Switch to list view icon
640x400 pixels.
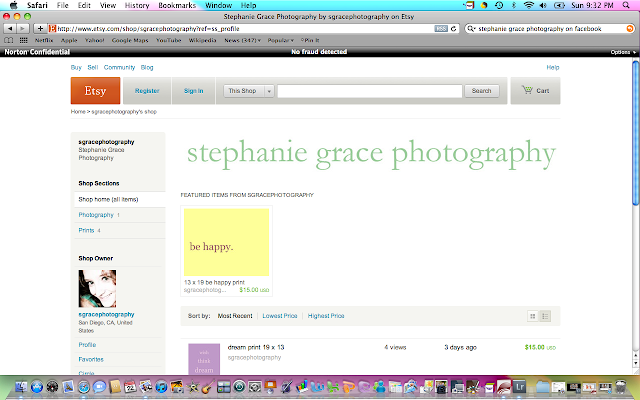point(545,316)
